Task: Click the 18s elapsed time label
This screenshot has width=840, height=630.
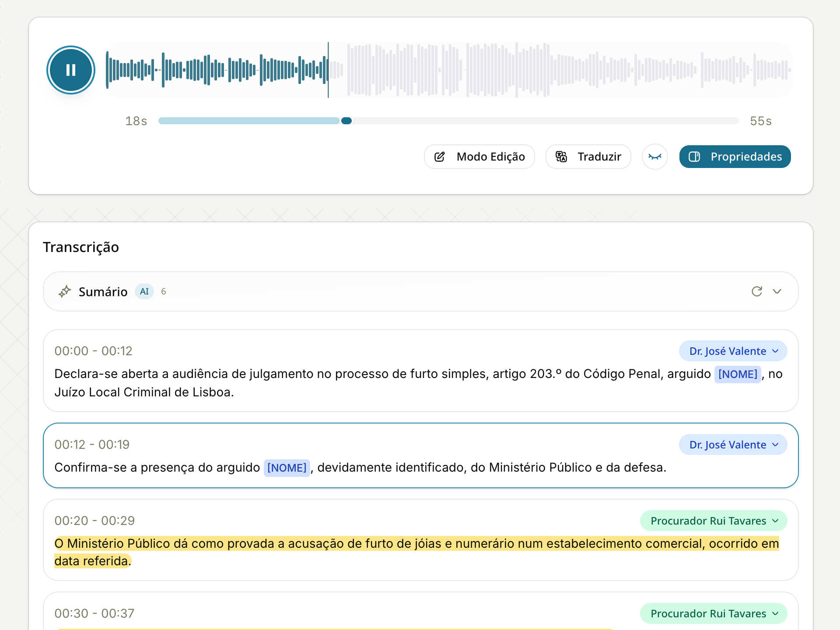Action: pos(136,121)
